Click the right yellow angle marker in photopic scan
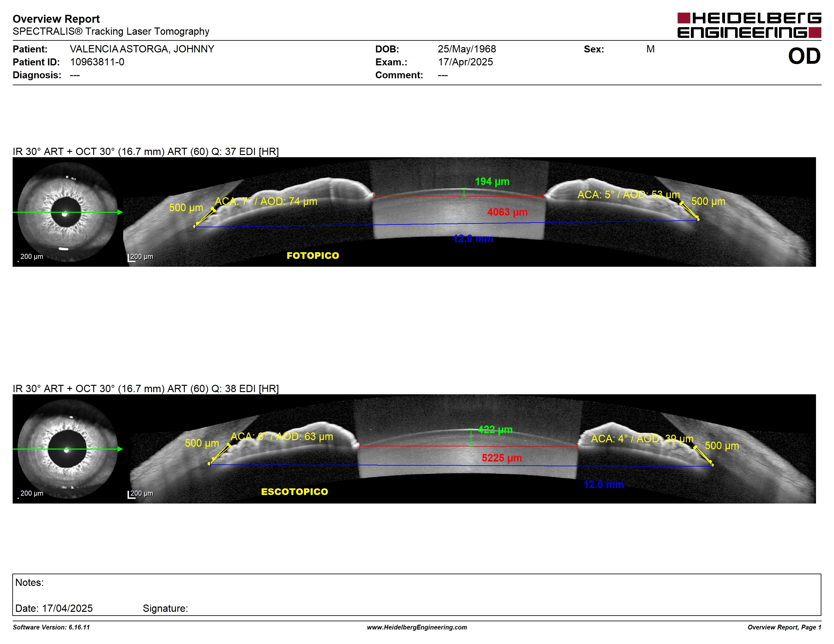The image size is (834, 644). (x=690, y=211)
